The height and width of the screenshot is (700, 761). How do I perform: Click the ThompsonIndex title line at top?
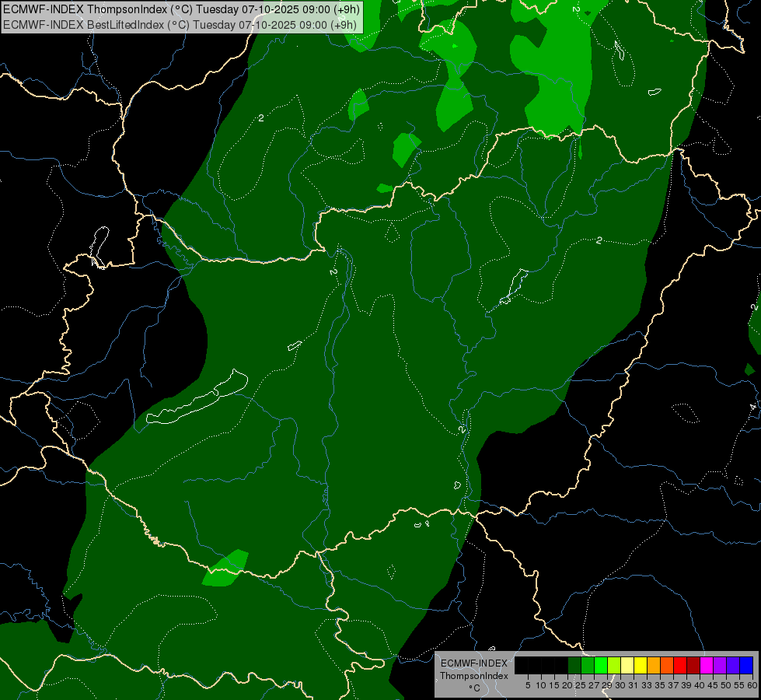click(181, 9)
